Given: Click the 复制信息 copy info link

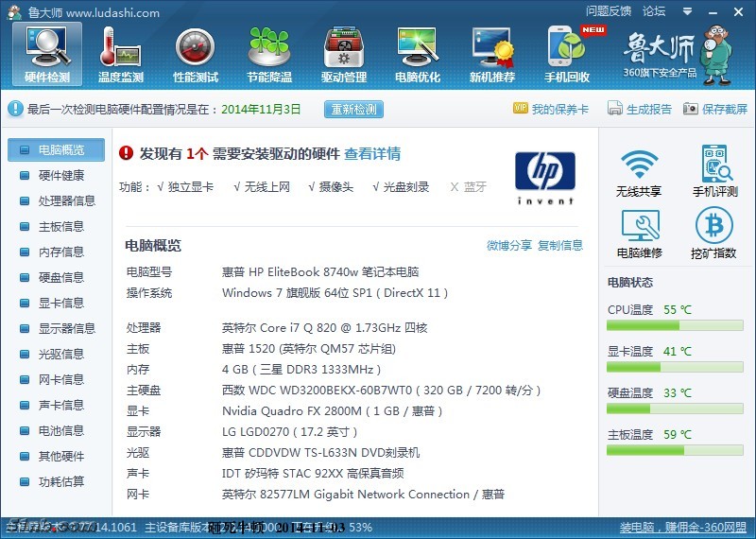Looking at the screenshot, I should [560, 245].
